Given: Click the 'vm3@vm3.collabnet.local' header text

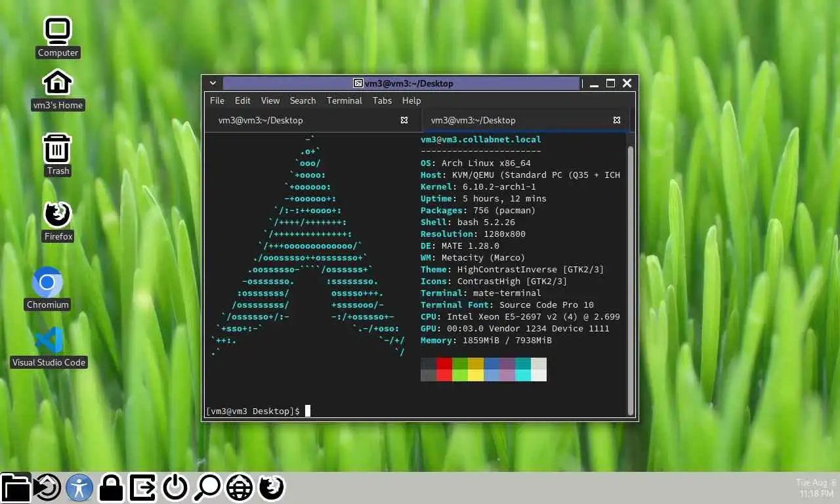Looking at the screenshot, I should point(481,139).
